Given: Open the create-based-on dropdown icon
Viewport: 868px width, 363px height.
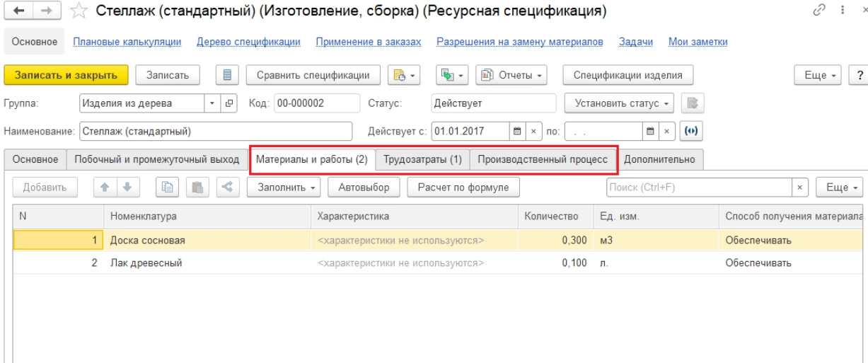Looking at the screenshot, I should [405, 74].
